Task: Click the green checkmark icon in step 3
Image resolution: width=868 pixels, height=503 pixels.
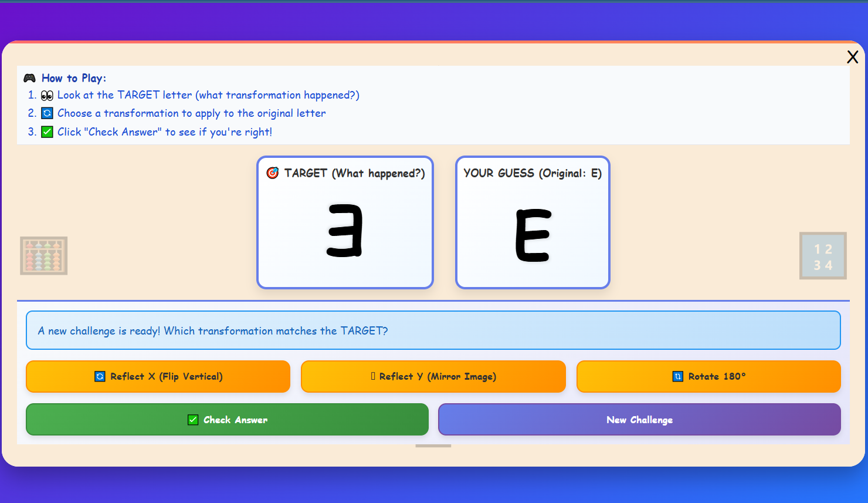Action: pos(47,132)
